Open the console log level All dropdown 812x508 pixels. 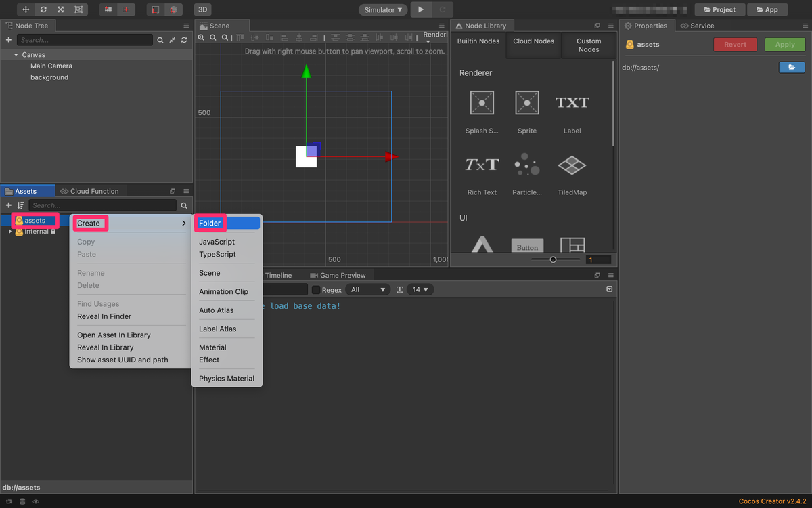368,289
